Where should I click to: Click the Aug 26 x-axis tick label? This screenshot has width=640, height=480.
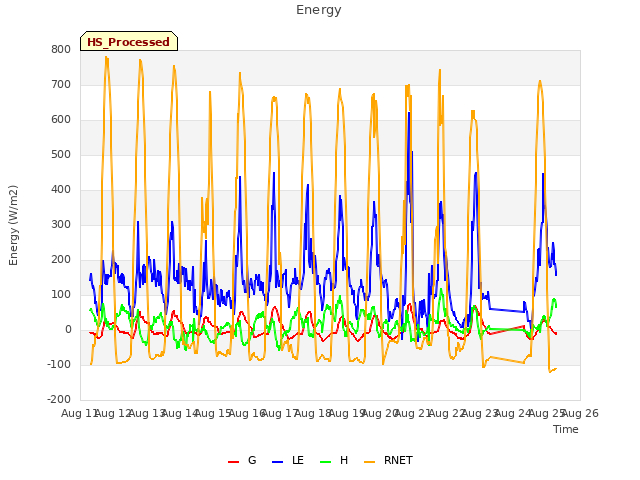click(580, 413)
